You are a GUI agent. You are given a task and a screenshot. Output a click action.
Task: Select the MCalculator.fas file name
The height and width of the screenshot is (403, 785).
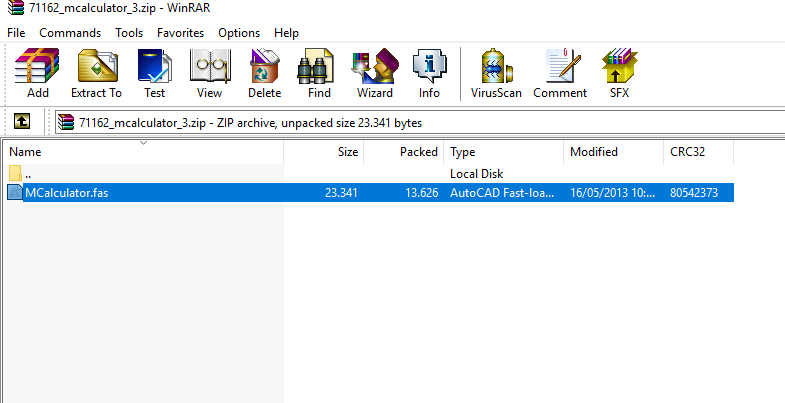tap(67, 192)
